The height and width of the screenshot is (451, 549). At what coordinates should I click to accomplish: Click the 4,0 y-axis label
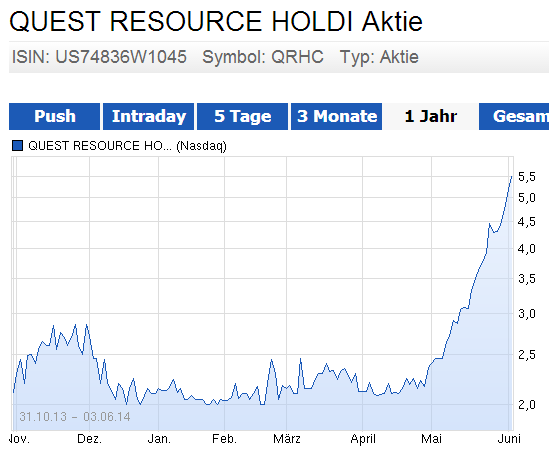click(527, 249)
